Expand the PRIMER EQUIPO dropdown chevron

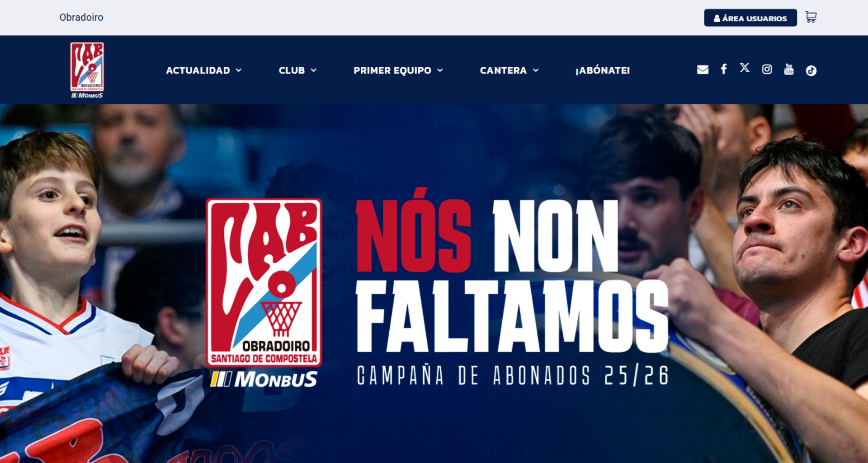tap(440, 70)
